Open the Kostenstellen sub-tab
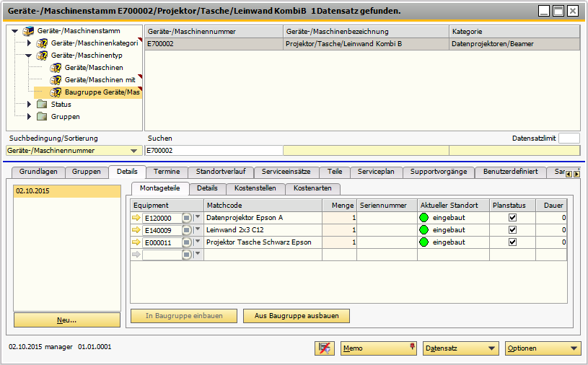 [x=255, y=188]
